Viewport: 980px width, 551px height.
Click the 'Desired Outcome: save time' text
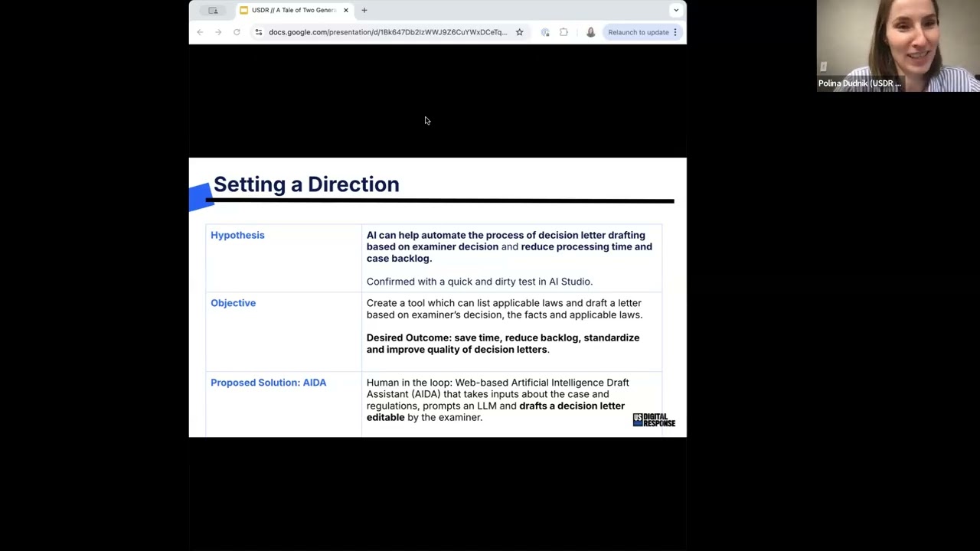coord(502,344)
